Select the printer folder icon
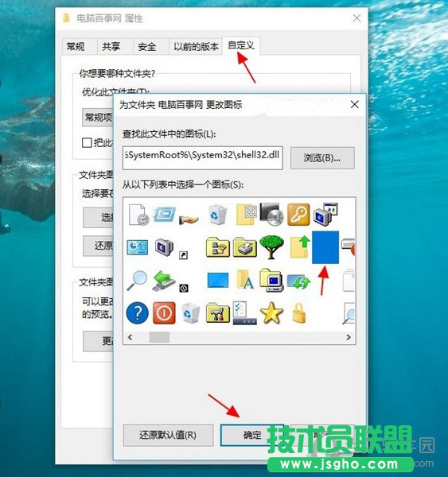 245,247
